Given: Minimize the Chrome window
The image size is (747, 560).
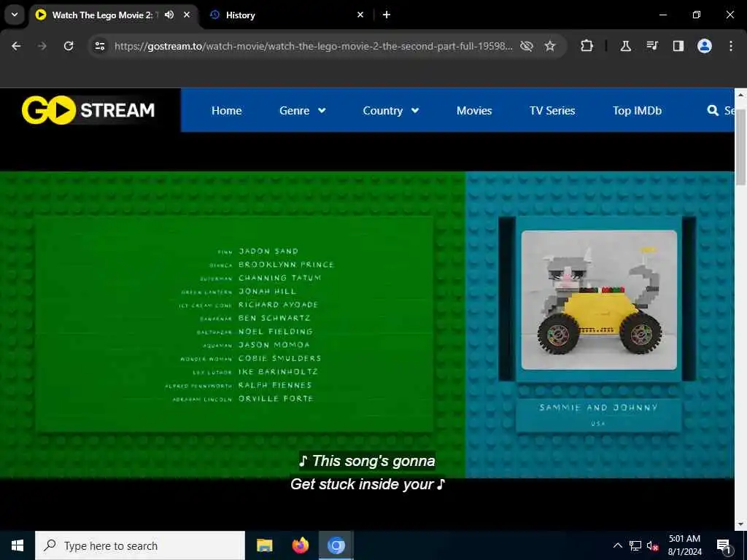Looking at the screenshot, I should 662,15.
